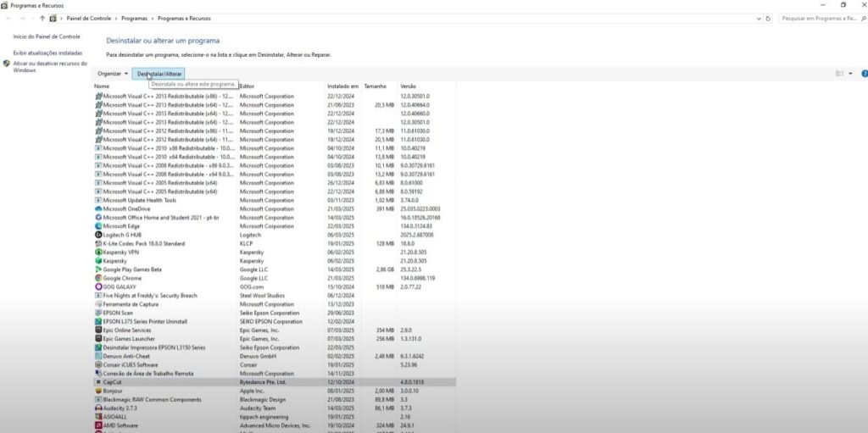The height and width of the screenshot is (433, 868).
Task: Click the EPSON L375 Series Printer Uninstall icon
Action: click(98, 322)
